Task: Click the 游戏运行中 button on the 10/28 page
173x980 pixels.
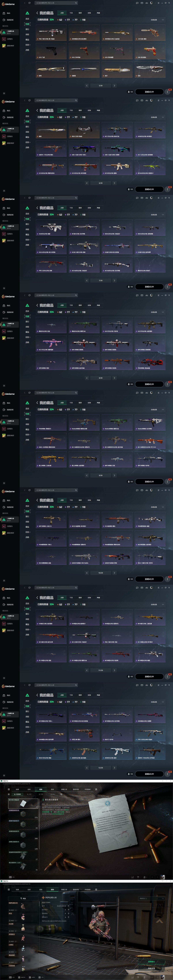Action: click(x=149, y=579)
